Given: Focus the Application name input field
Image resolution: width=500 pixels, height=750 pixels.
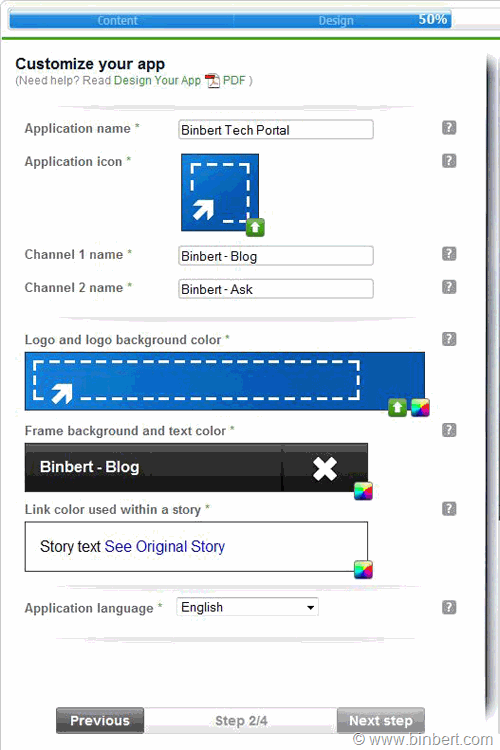Looking at the screenshot, I should [276, 130].
